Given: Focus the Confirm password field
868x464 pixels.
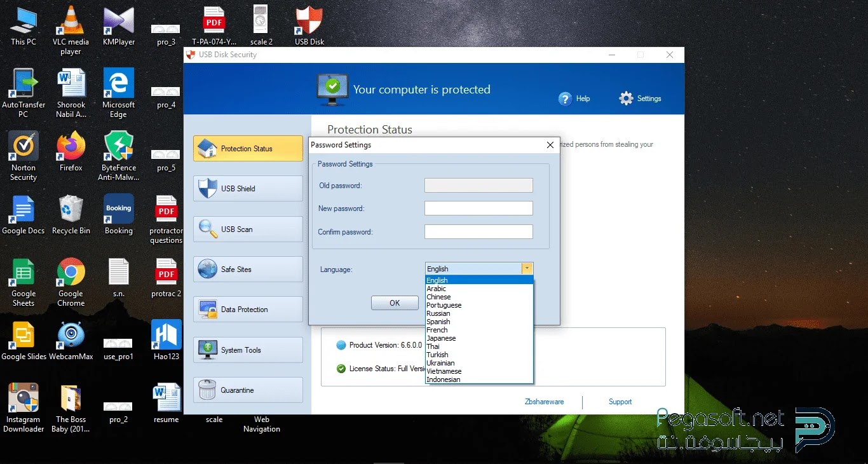Looking at the screenshot, I should coord(478,232).
